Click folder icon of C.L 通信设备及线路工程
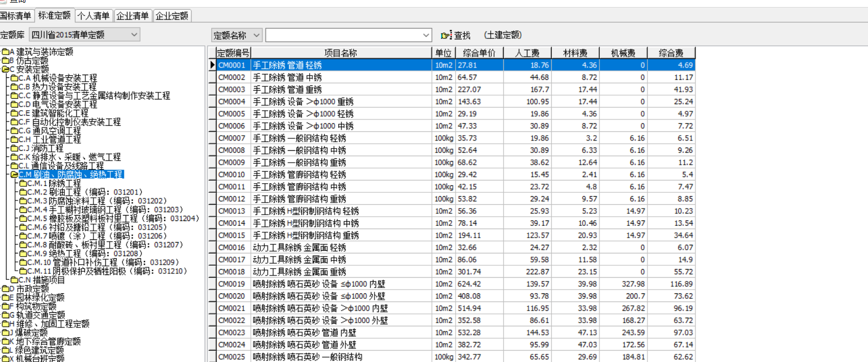The height and width of the screenshot is (362, 868). 14,166
